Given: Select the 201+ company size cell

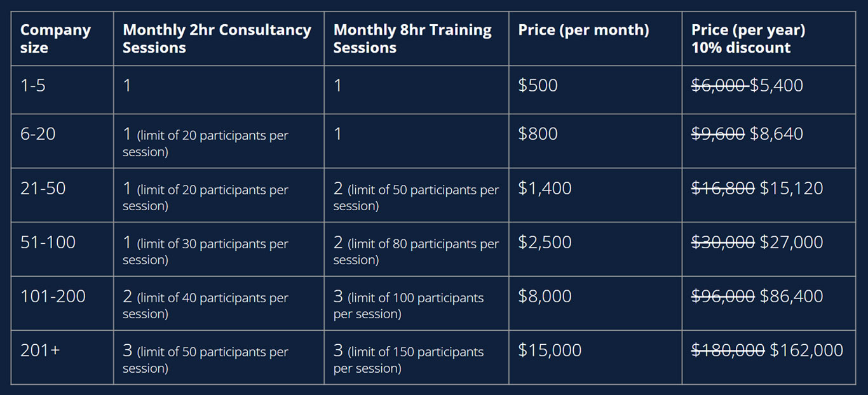Looking at the screenshot, I should click(40, 351).
